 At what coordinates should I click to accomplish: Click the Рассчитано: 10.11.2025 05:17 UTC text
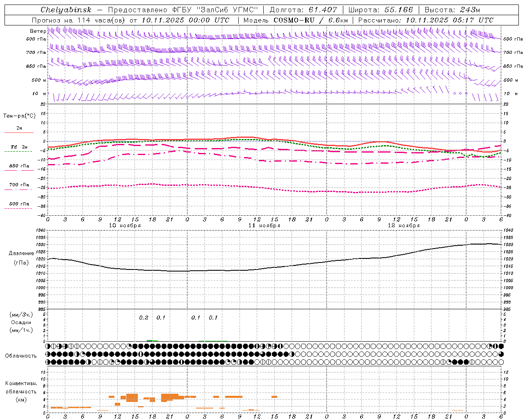coord(426,20)
